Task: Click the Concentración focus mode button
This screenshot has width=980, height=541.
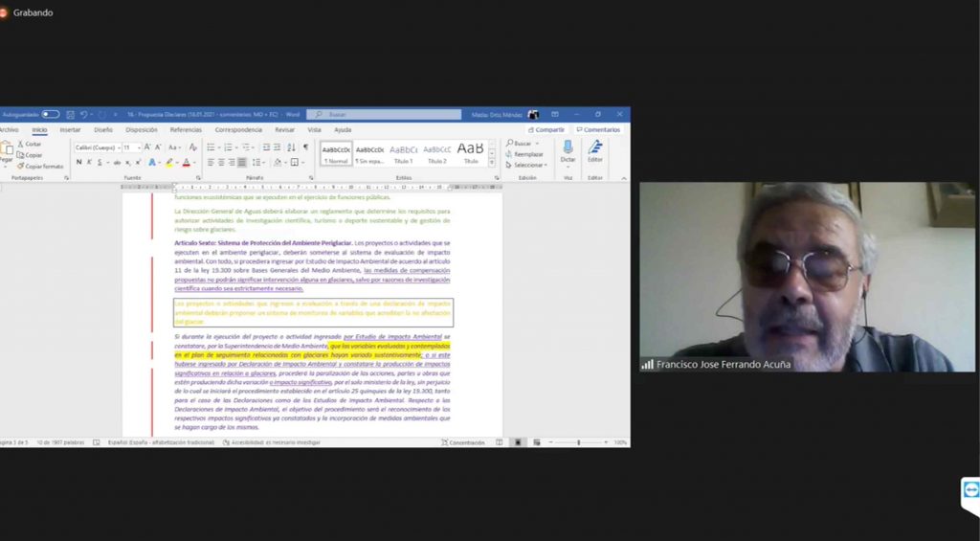Action: pyautogui.click(x=463, y=442)
